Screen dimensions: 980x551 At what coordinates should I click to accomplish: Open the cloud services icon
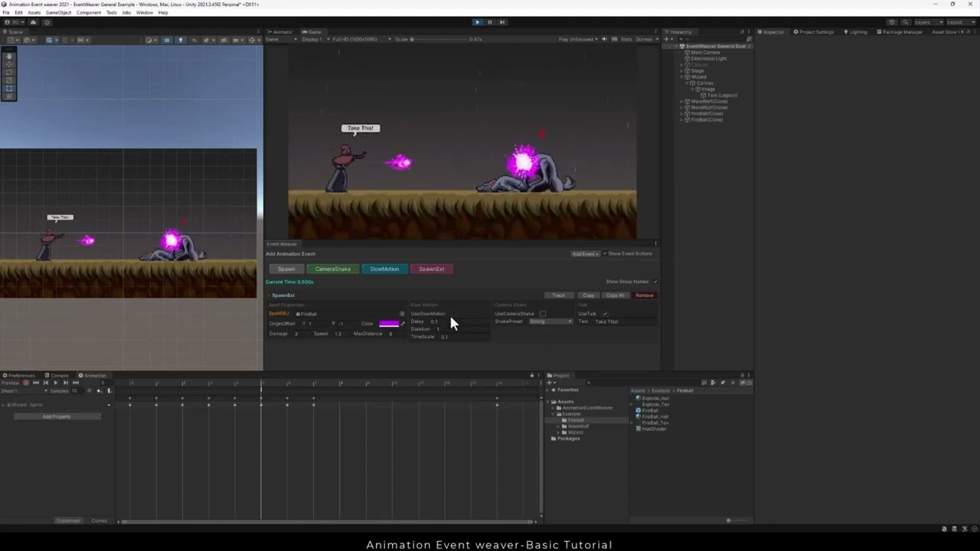point(33,22)
